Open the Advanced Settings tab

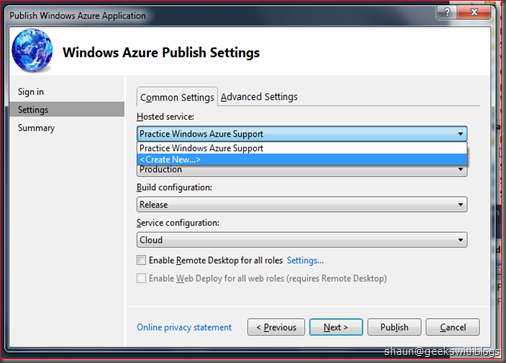(259, 97)
